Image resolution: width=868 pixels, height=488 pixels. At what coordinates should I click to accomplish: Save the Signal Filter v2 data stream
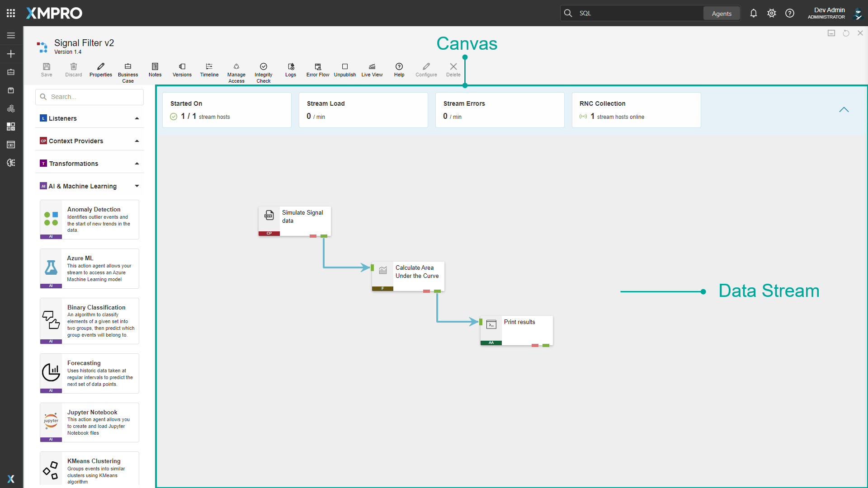[46, 70]
